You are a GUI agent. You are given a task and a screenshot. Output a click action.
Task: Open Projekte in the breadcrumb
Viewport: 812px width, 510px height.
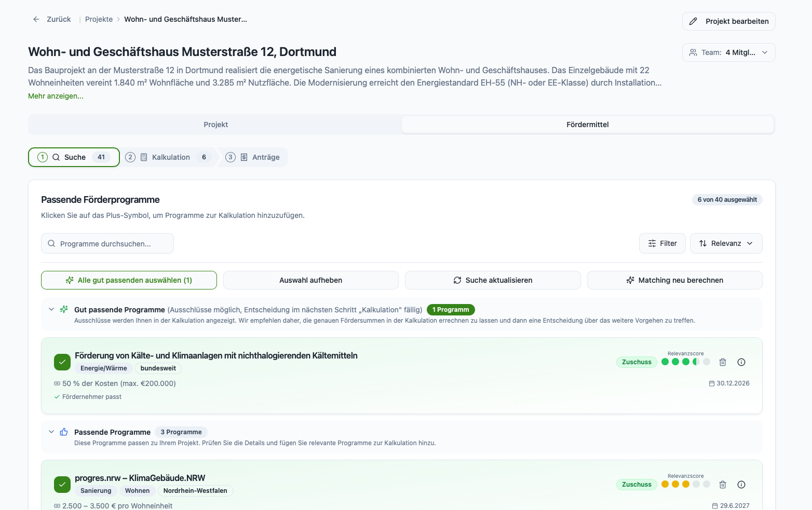coord(99,19)
